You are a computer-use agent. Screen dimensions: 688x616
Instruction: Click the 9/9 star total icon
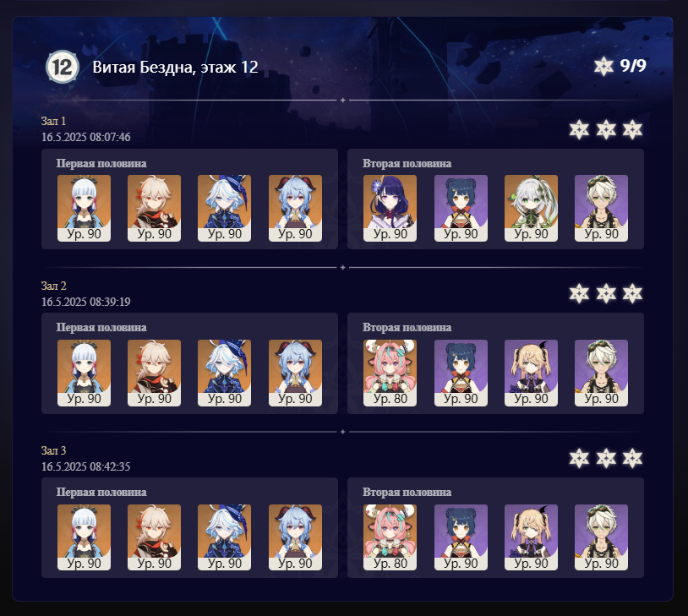tap(603, 67)
